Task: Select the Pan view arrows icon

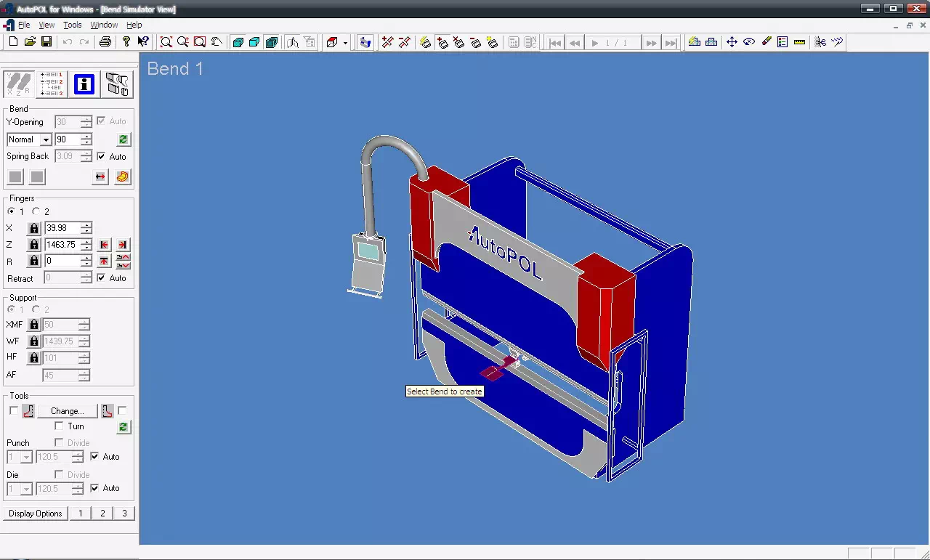Action: 732,42
